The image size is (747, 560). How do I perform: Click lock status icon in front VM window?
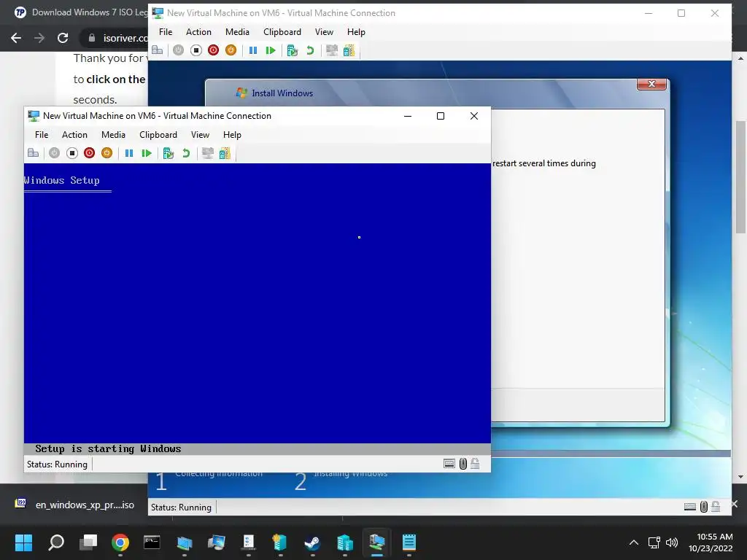pos(475,464)
